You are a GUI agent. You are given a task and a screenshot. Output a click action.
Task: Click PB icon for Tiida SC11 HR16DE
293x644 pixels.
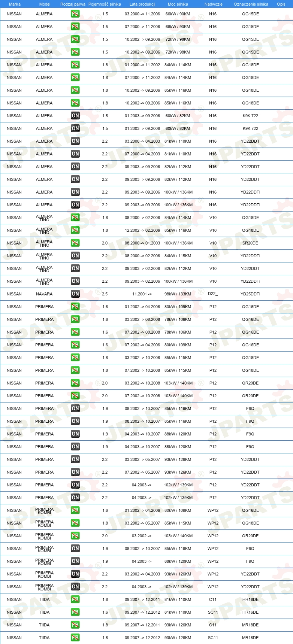(75, 612)
